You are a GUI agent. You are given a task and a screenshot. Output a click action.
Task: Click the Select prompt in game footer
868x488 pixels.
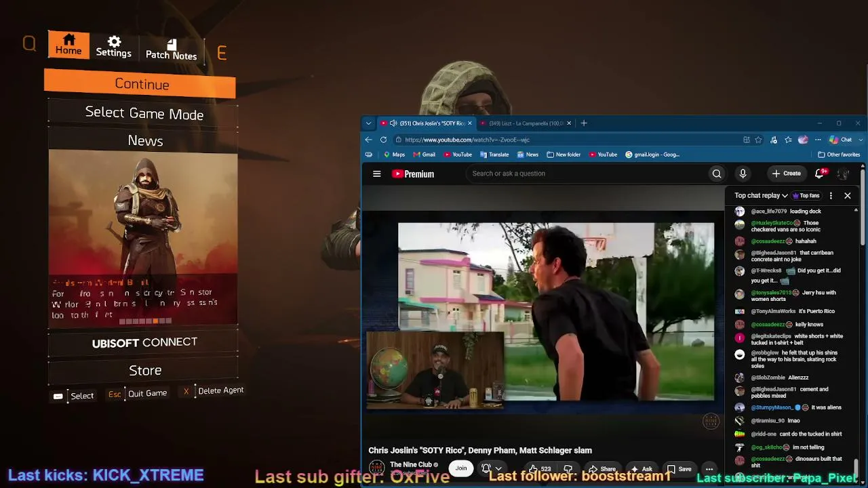pyautogui.click(x=74, y=396)
